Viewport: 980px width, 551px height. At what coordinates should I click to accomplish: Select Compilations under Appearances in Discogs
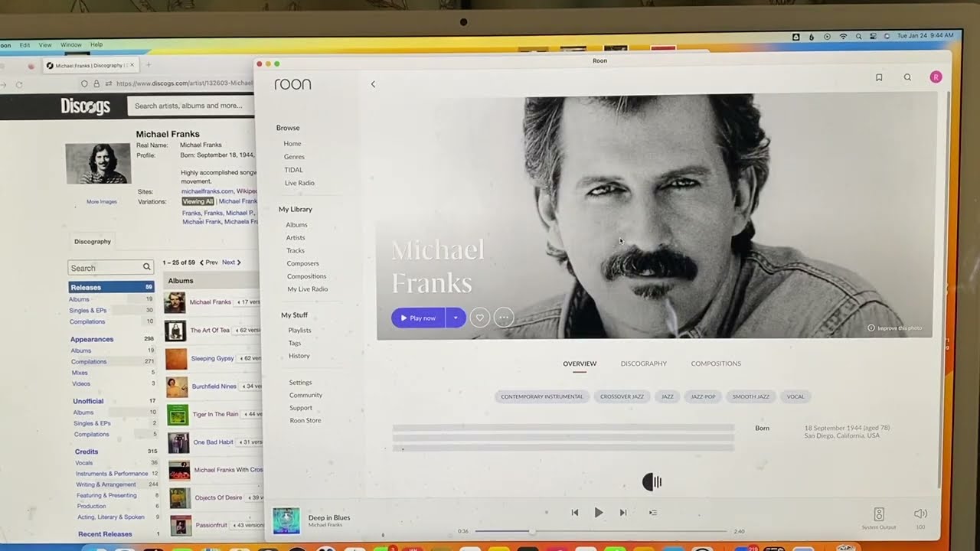pos(89,361)
